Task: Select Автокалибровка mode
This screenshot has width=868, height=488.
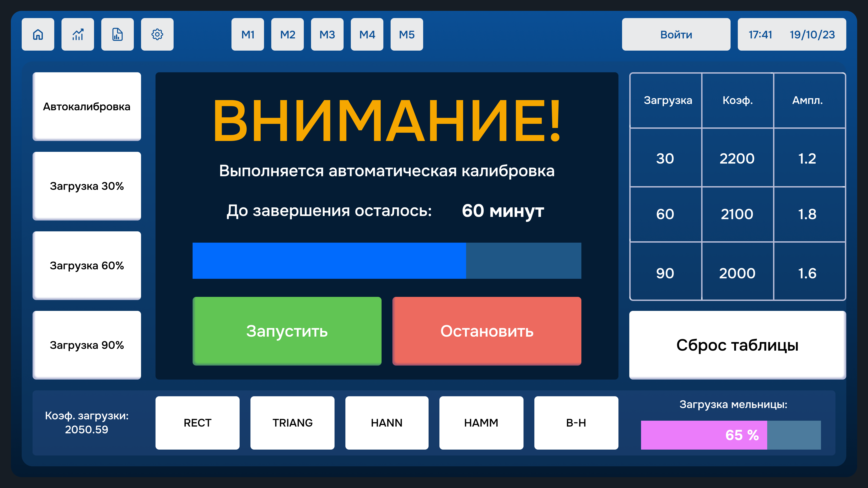Action: (87, 106)
